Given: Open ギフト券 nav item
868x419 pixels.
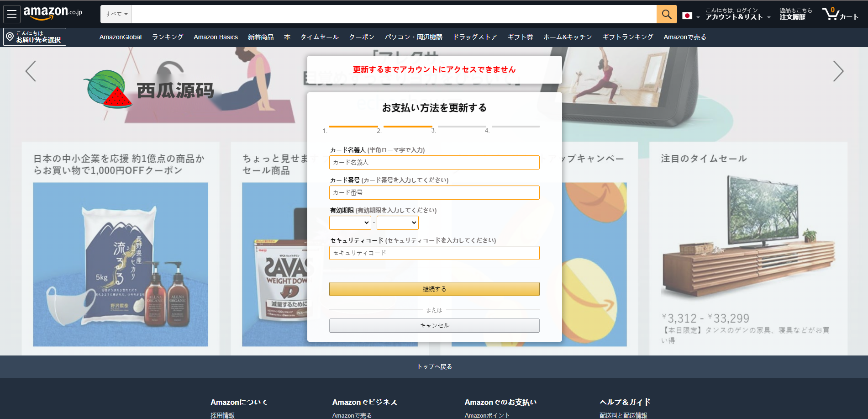Looking at the screenshot, I should pos(520,37).
